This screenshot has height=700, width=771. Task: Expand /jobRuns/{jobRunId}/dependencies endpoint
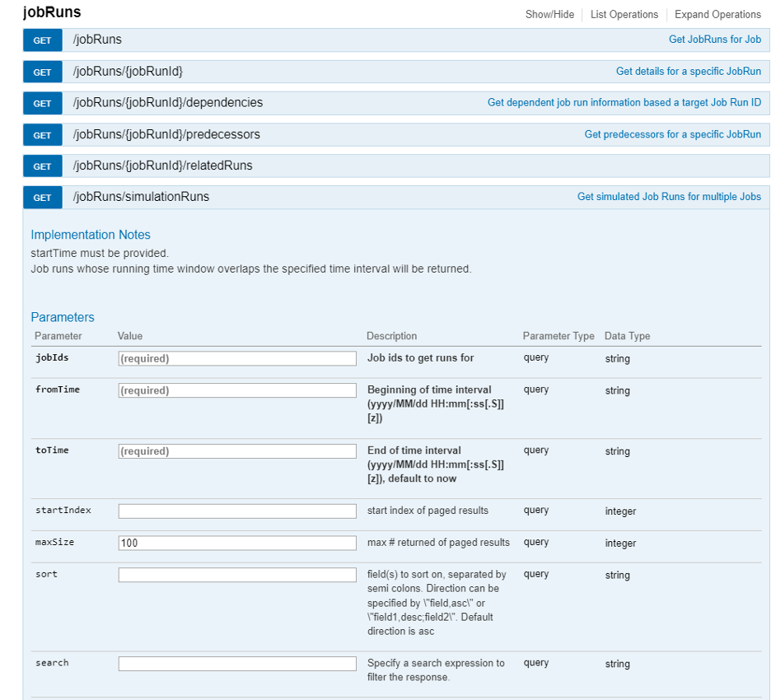tap(168, 103)
